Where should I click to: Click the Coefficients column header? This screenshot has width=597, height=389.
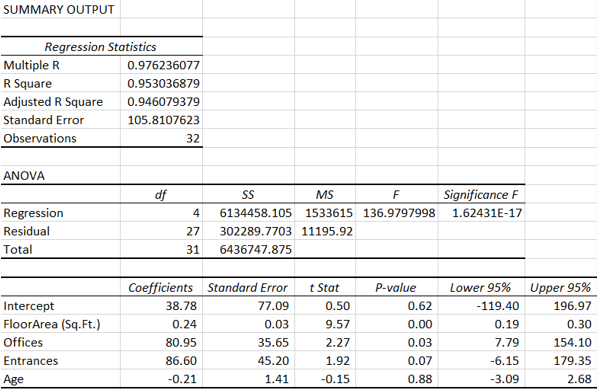tap(161, 287)
